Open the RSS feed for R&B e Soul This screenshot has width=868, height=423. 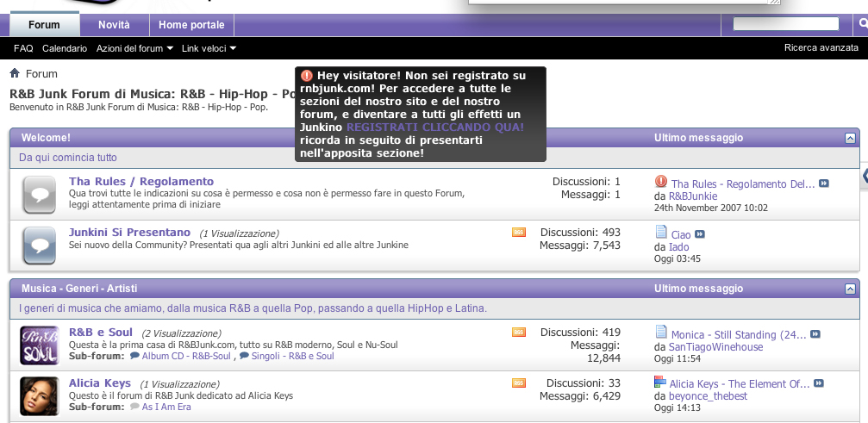point(518,333)
